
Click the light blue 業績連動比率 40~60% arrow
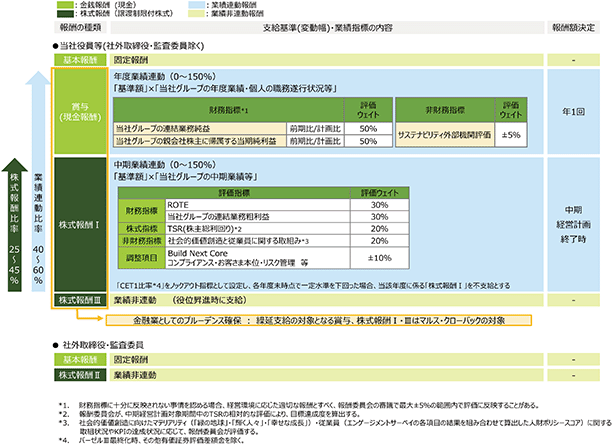tap(38, 181)
